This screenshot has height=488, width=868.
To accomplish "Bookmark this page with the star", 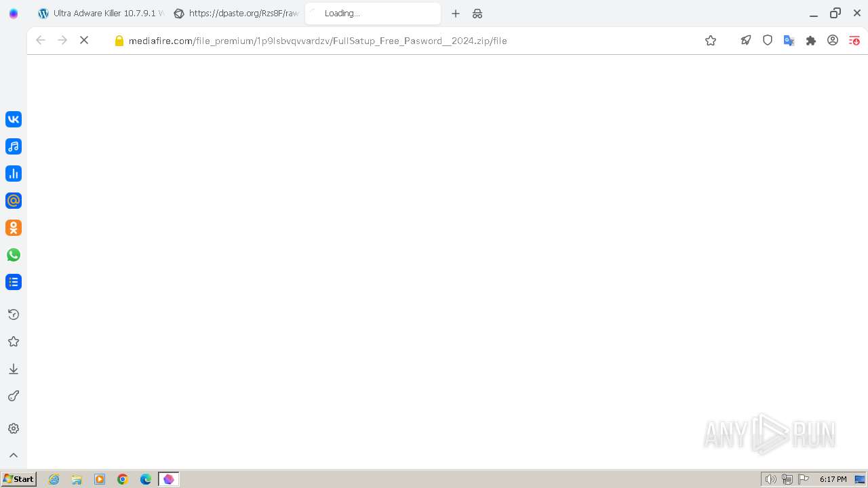I will 711,41.
